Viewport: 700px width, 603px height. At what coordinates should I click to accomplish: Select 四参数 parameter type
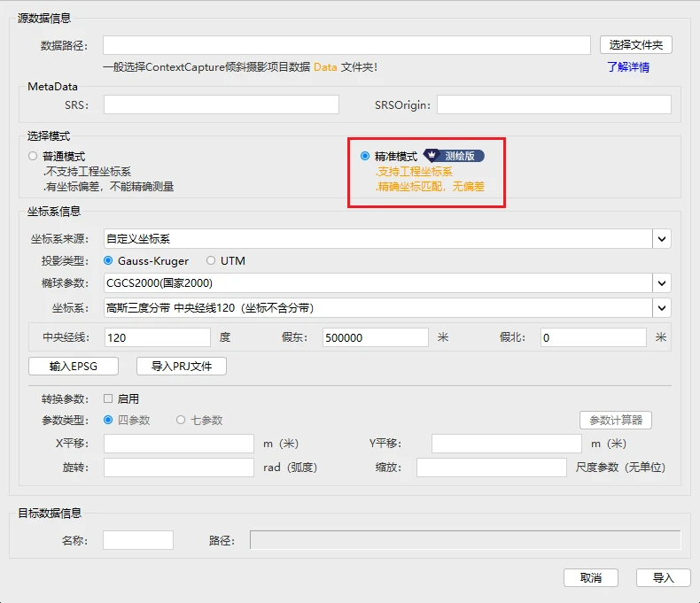click(108, 420)
